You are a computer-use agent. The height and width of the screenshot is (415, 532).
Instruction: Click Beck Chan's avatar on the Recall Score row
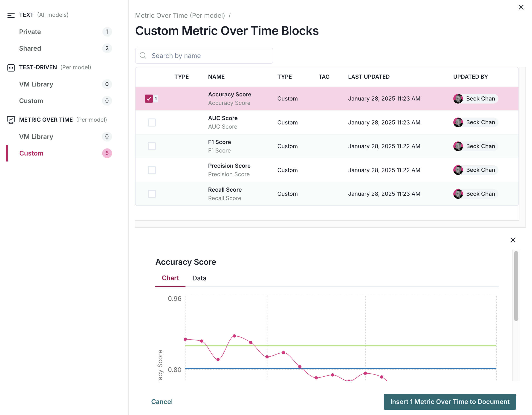pos(459,194)
